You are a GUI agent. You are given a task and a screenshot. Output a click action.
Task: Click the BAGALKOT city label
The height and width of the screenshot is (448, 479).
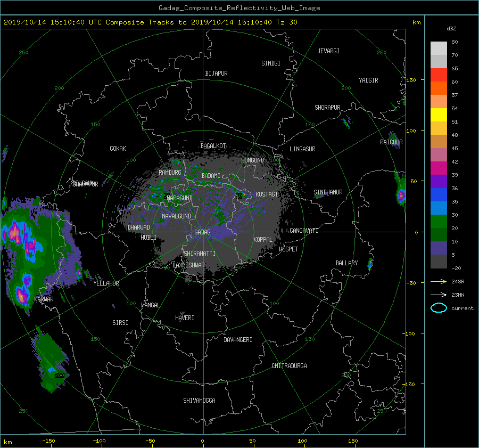pyautogui.click(x=213, y=146)
